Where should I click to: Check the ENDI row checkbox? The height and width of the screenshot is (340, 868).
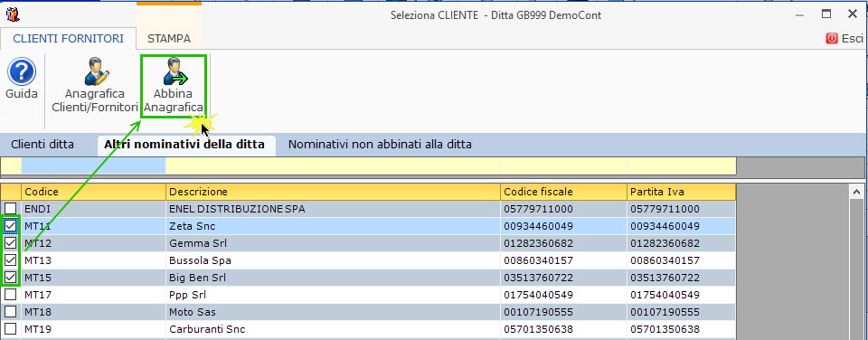click(x=11, y=209)
